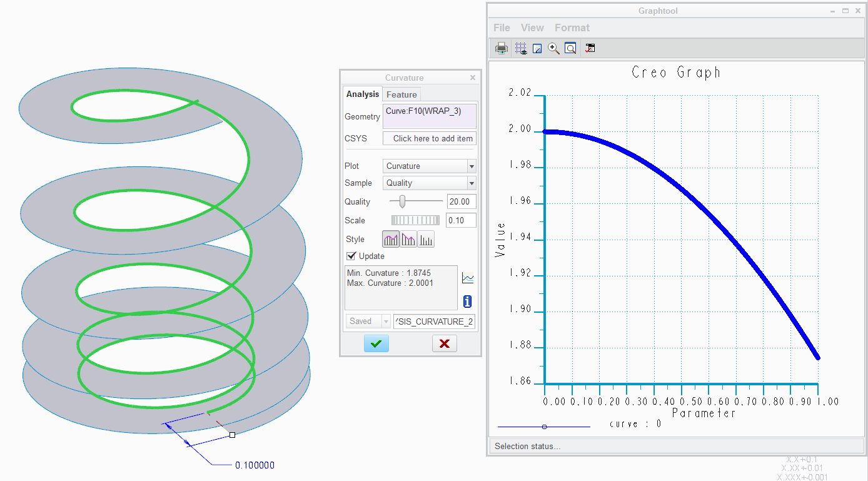Viewport: 868px width, 481px height.
Task: Maximize the Graphtool window
Action: coord(845,11)
